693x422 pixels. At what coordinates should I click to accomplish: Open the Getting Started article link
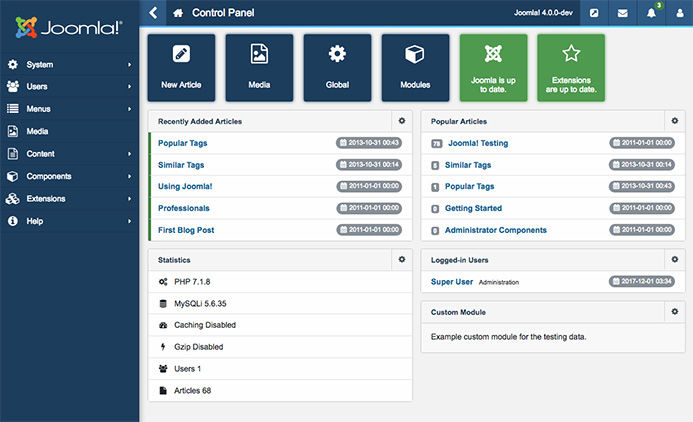pos(473,208)
